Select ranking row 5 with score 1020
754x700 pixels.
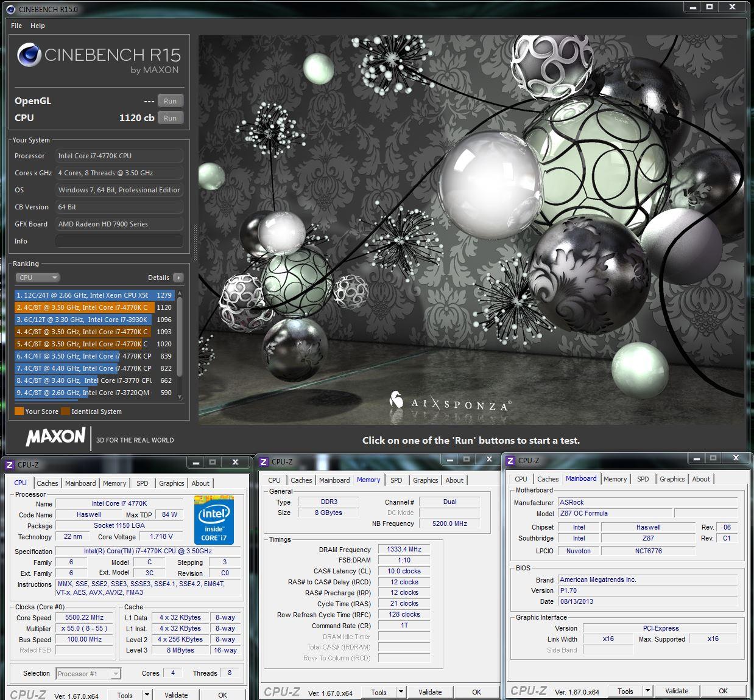point(95,344)
